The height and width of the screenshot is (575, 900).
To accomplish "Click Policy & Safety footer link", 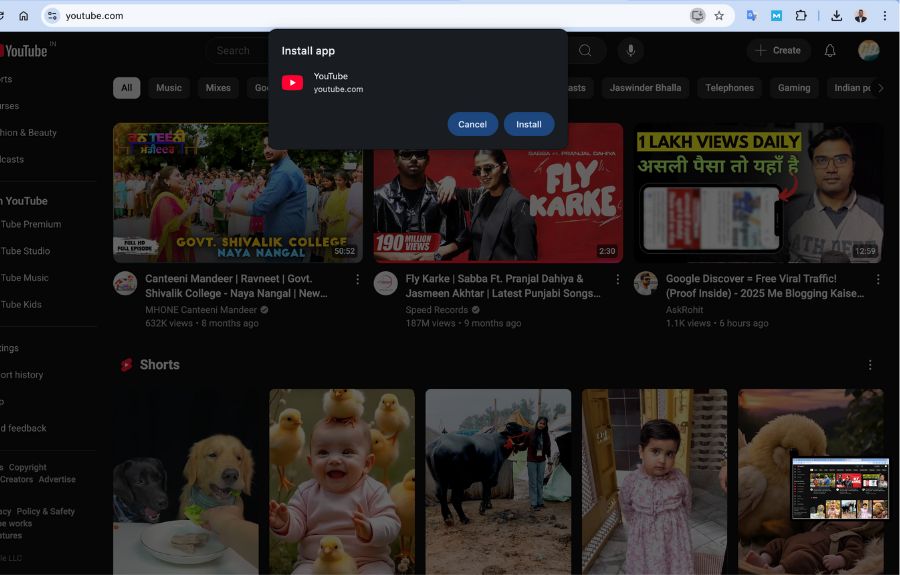I will [45, 511].
